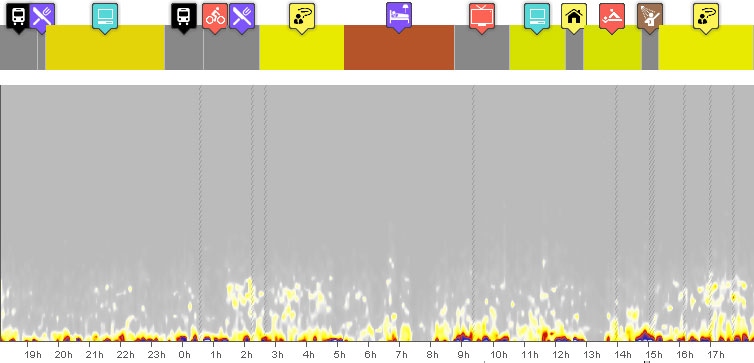Click the gray segment under the second bus marker
Image resolution: width=754 pixels, height=363 pixels.
coord(184,48)
